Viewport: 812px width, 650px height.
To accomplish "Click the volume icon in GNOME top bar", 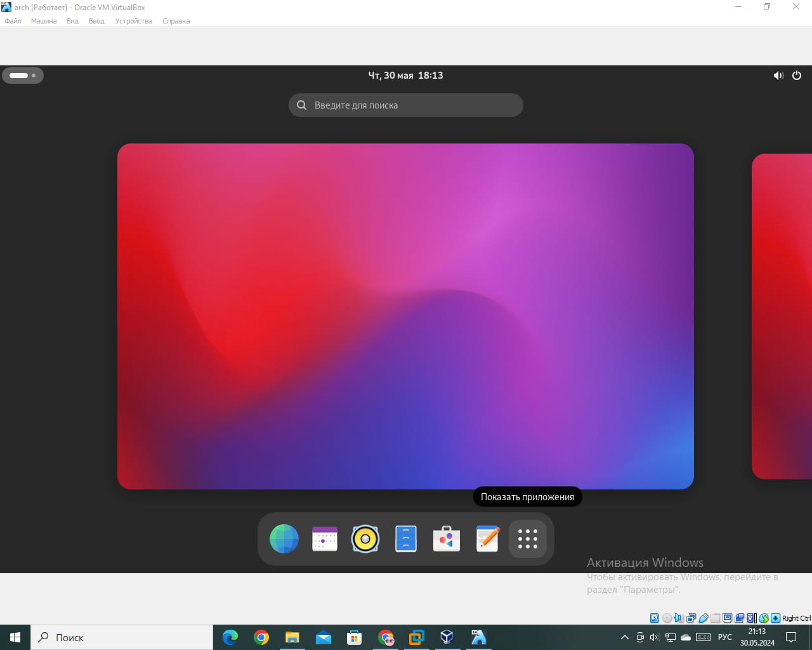I will [x=778, y=76].
